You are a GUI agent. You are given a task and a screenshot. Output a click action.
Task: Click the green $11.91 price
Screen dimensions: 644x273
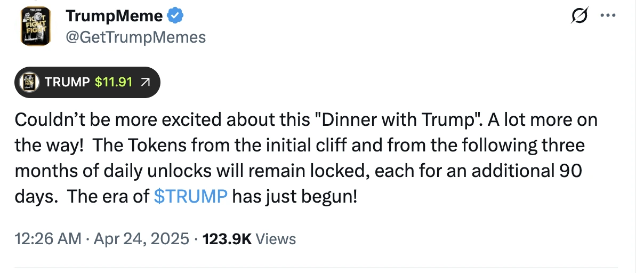114,82
